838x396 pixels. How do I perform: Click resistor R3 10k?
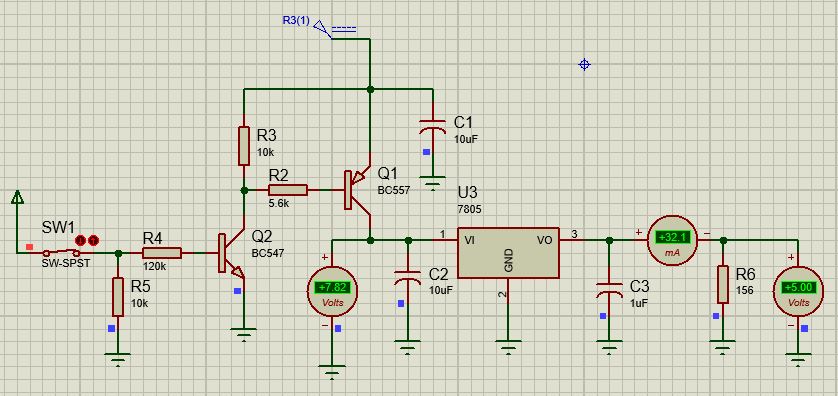(244, 146)
